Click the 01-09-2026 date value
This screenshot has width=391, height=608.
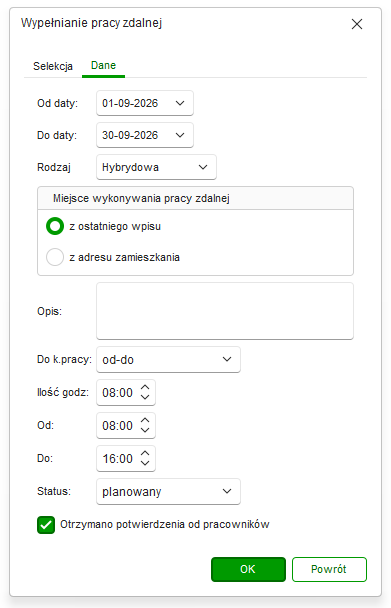coord(130,103)
